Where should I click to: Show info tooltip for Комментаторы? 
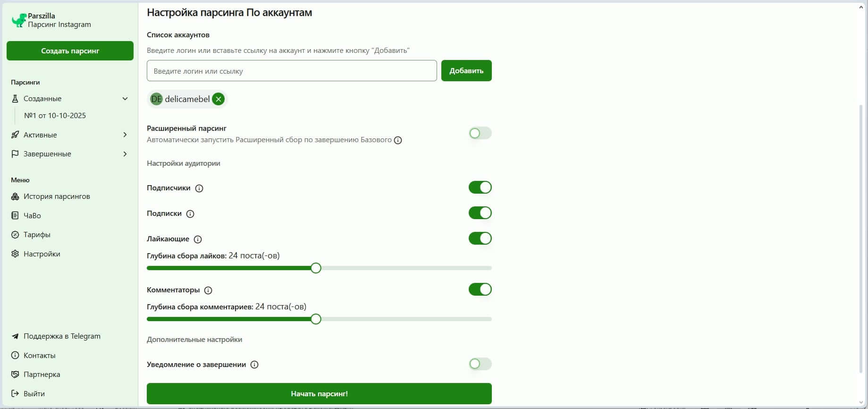[x=208, y=290]
